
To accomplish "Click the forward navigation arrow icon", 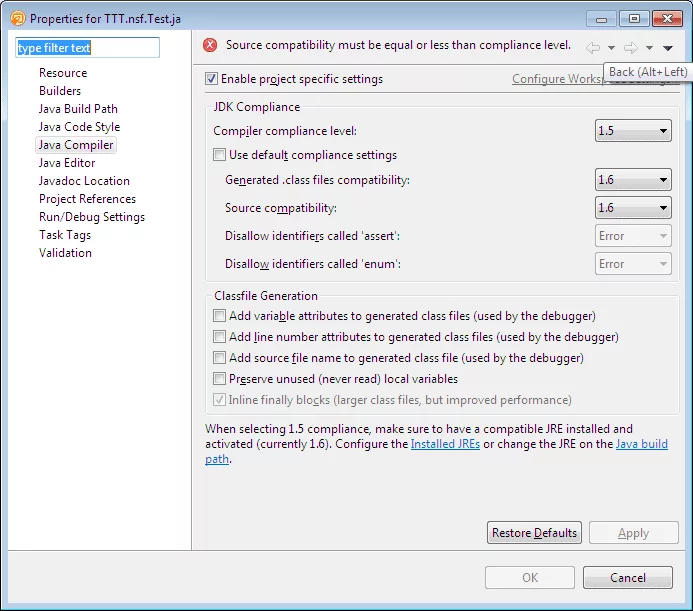I will [x=630, y=47].
